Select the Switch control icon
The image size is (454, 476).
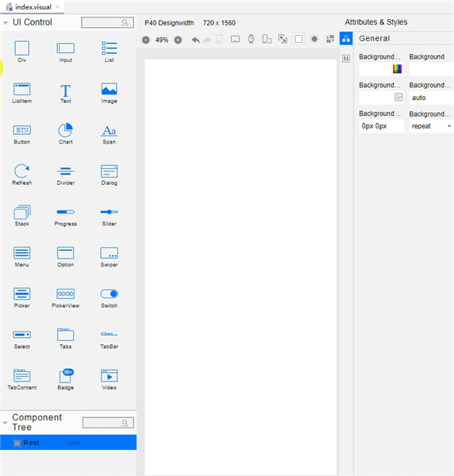point(109,294)
